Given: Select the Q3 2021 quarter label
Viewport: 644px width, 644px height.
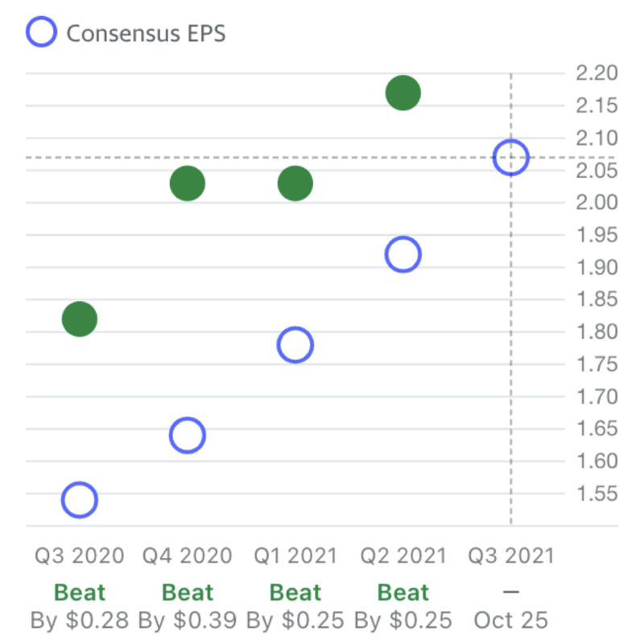Looking at the screenshot, I should pos(511,555).
